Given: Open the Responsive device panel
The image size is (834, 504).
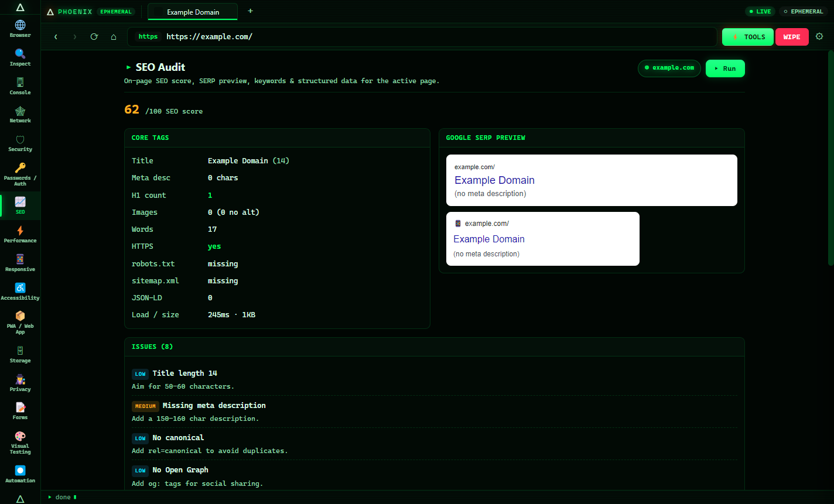Looking at the screenshot, I should pyautogui.click(x=20, y=263).
